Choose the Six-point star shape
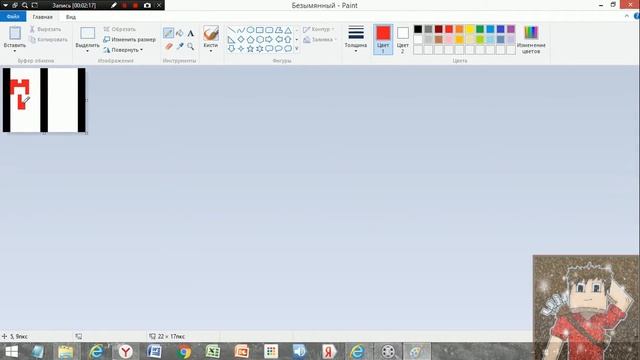Viewport: 640px width, 360px height. click(260, 49)
